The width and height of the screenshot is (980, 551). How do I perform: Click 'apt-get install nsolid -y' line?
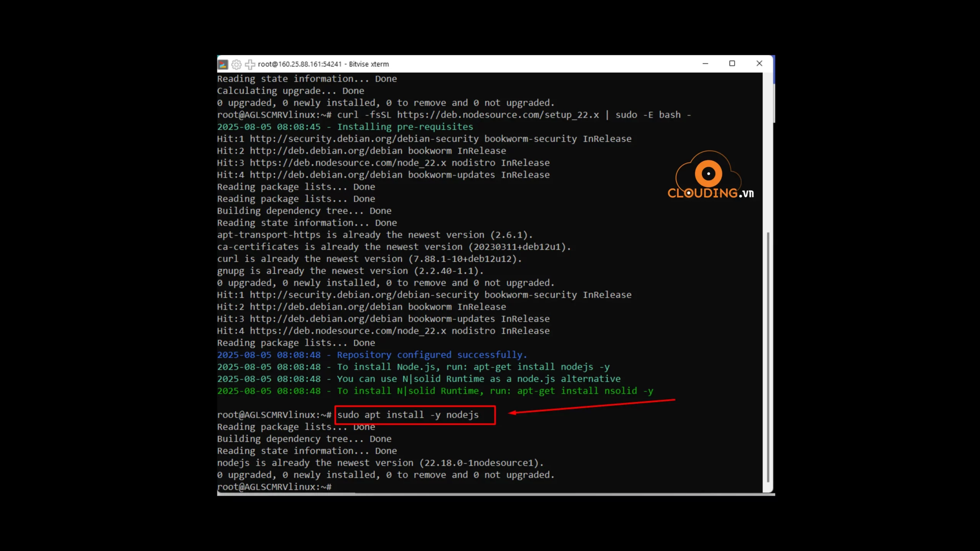point(435,391)
